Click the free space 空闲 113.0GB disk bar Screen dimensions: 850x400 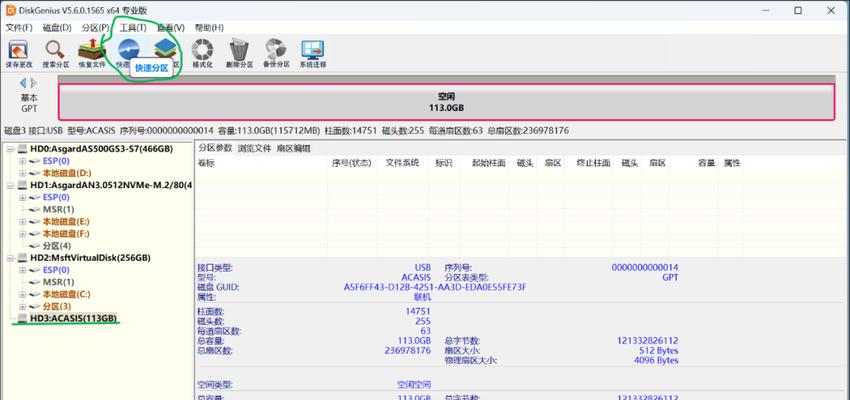point(446,101)
